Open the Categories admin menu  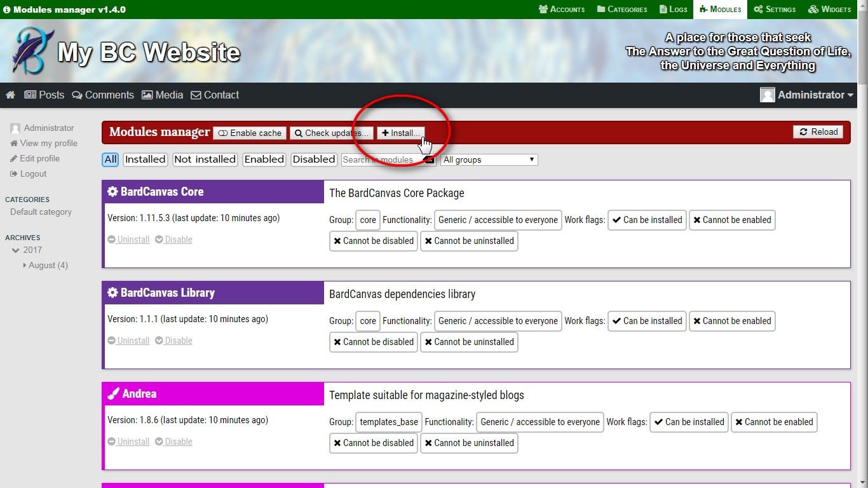point(621,10)
